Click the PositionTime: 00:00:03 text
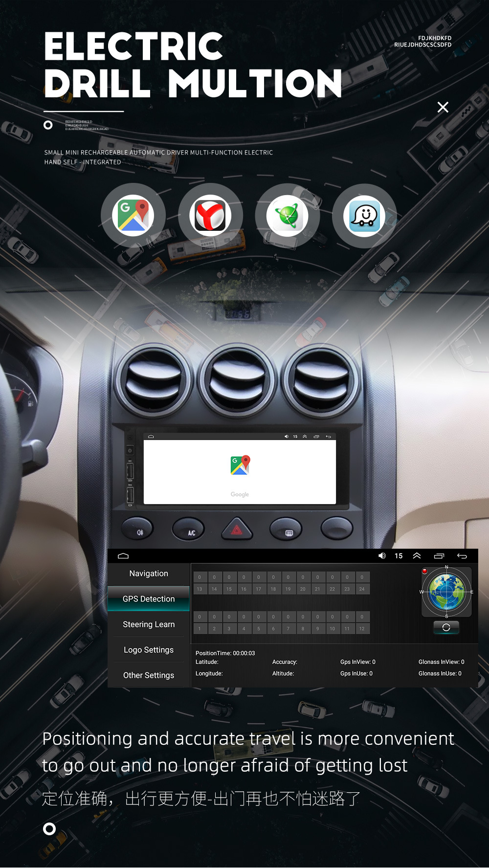Screen dimensions: 489x868 tap(225, 653)
